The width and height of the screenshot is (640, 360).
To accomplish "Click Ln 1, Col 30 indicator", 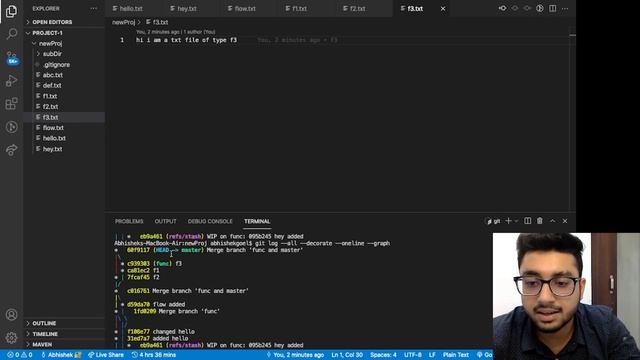I will (x=347, y=355).
